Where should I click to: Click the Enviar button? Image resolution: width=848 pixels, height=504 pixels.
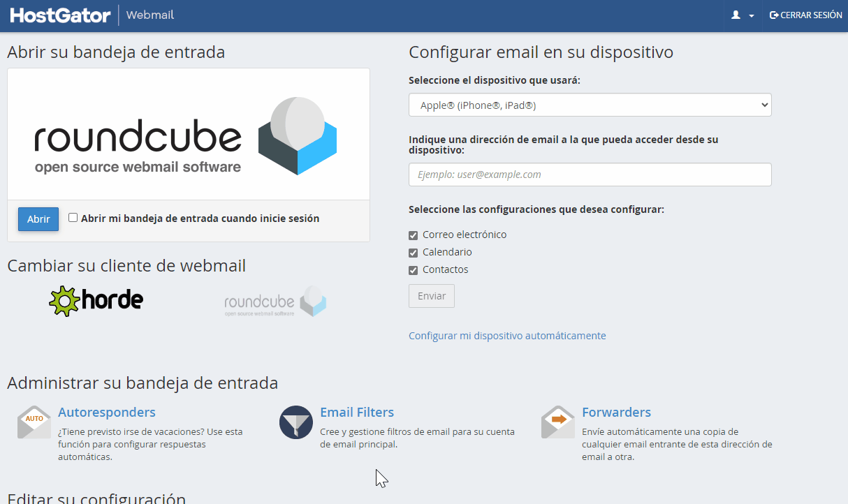click(x=432, y=296)
